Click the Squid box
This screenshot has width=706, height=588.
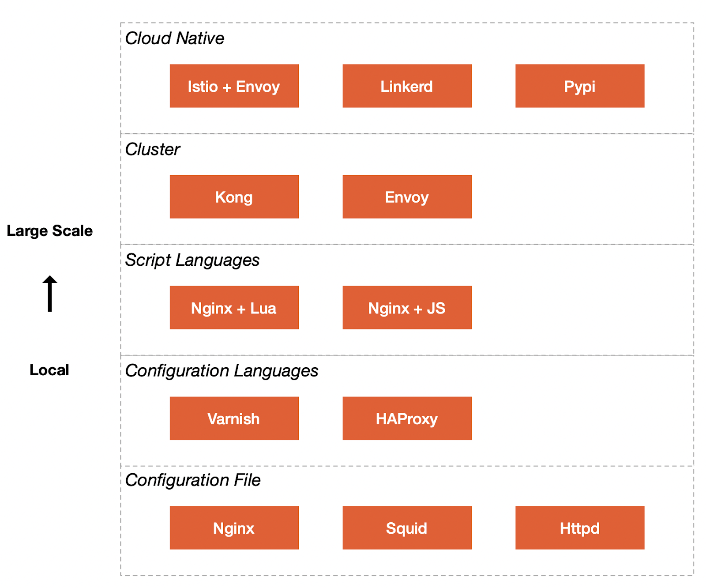407,528
